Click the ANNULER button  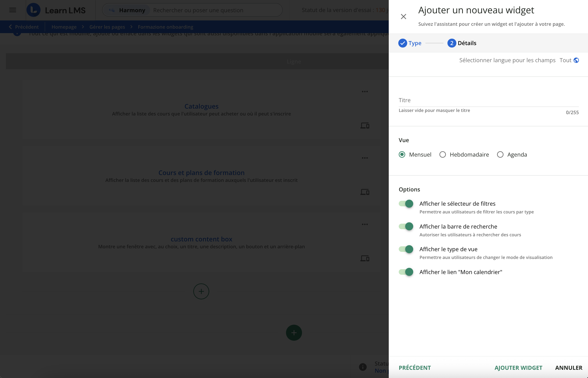(x=569, y=368)
